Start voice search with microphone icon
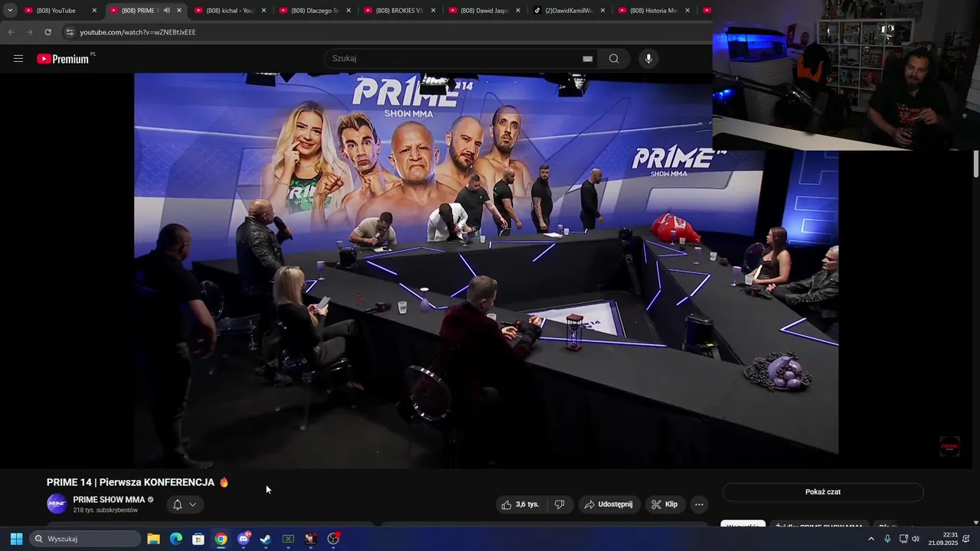 [648, 59]
